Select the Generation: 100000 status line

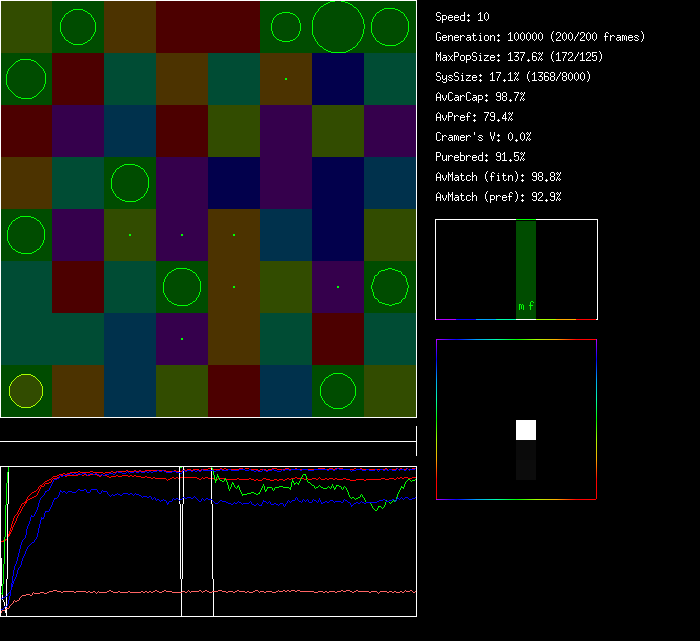540,37
